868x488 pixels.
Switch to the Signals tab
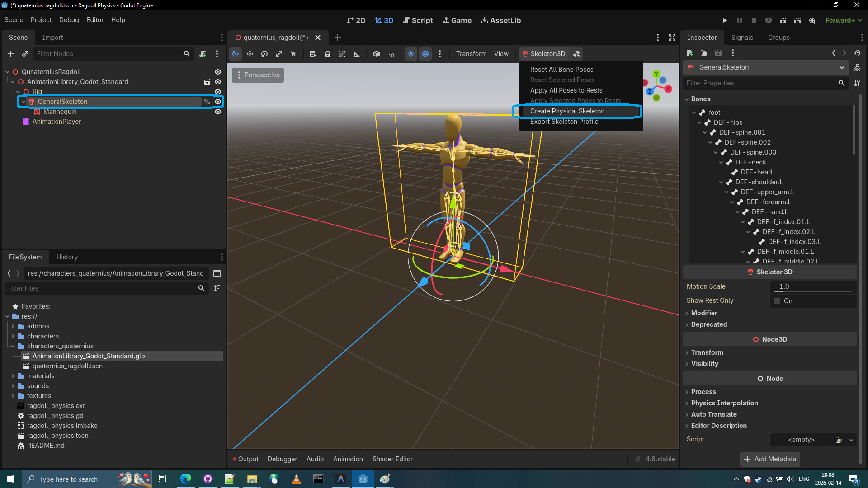742,38
